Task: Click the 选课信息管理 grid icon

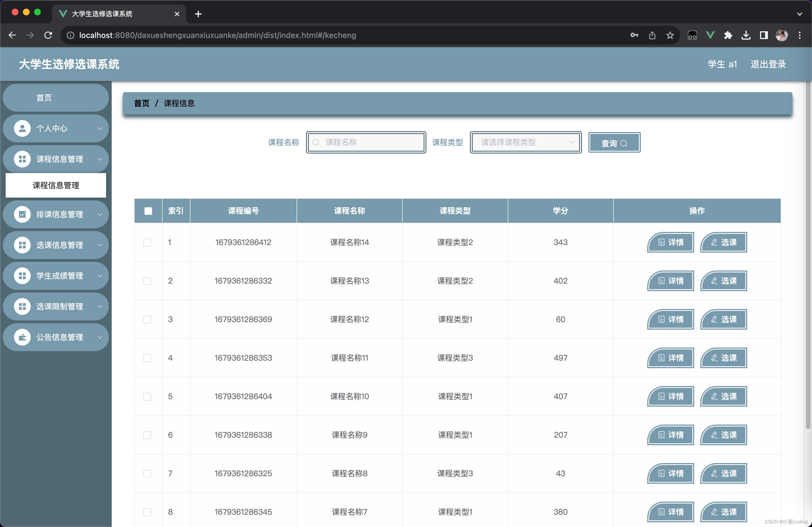Action: click(22, 245)
